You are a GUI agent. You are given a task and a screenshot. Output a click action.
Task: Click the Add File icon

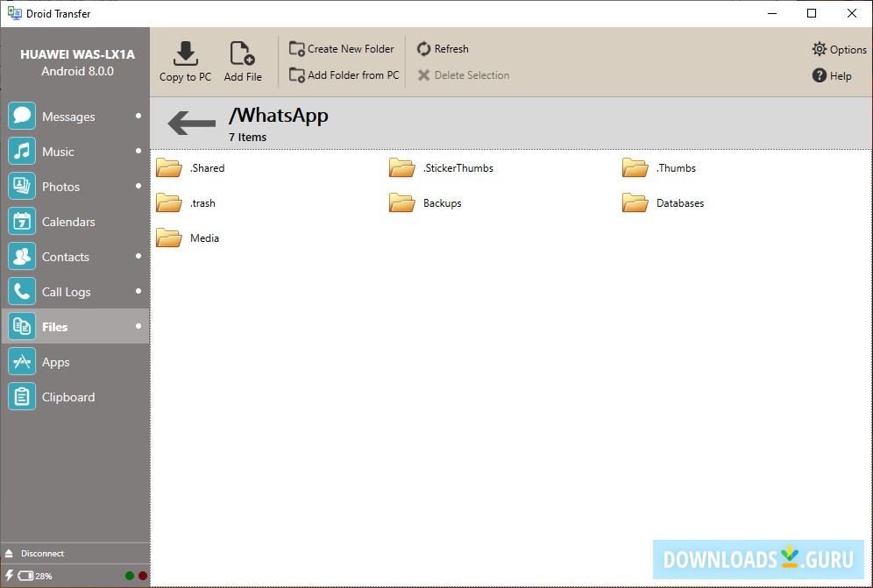point(242,53)
